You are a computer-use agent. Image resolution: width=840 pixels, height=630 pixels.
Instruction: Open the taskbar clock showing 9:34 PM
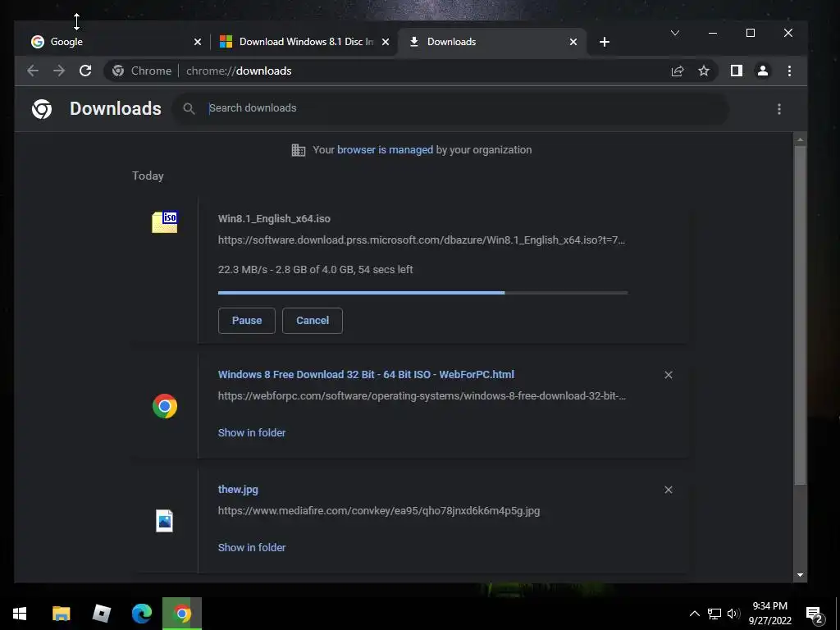769,614
